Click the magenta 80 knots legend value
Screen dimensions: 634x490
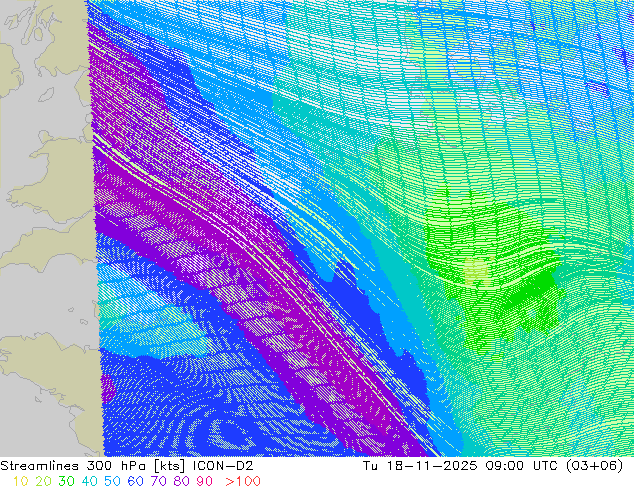tap(182, 481)
